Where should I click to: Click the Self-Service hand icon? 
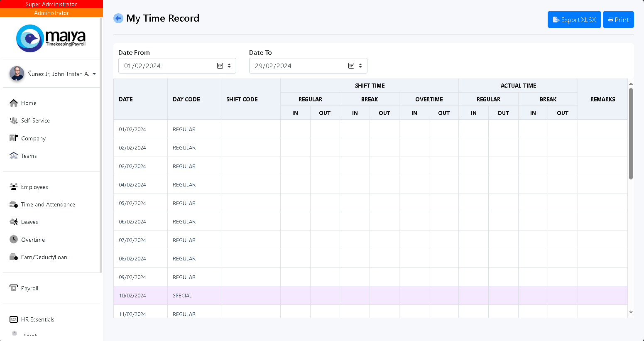click(x=14, y=120)
